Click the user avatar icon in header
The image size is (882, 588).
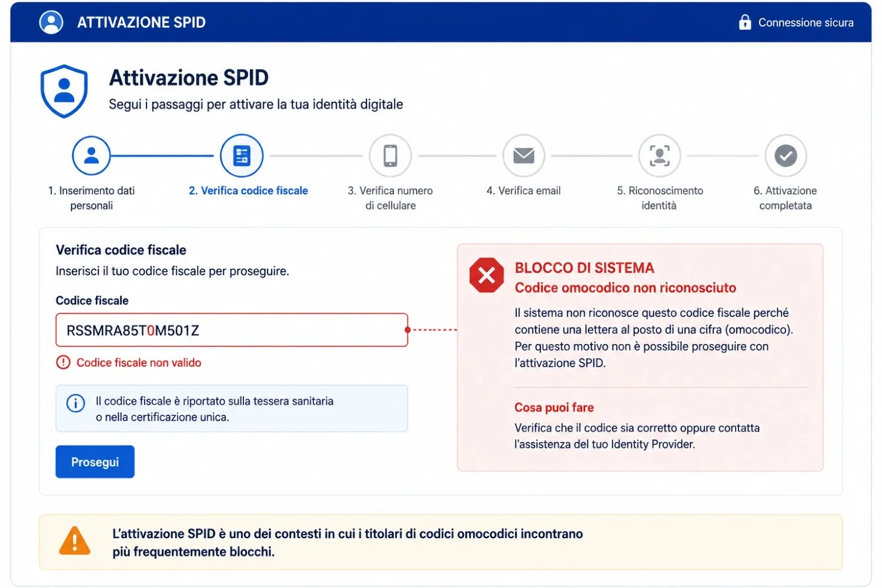pyautogui.click(x=51, y=22)
